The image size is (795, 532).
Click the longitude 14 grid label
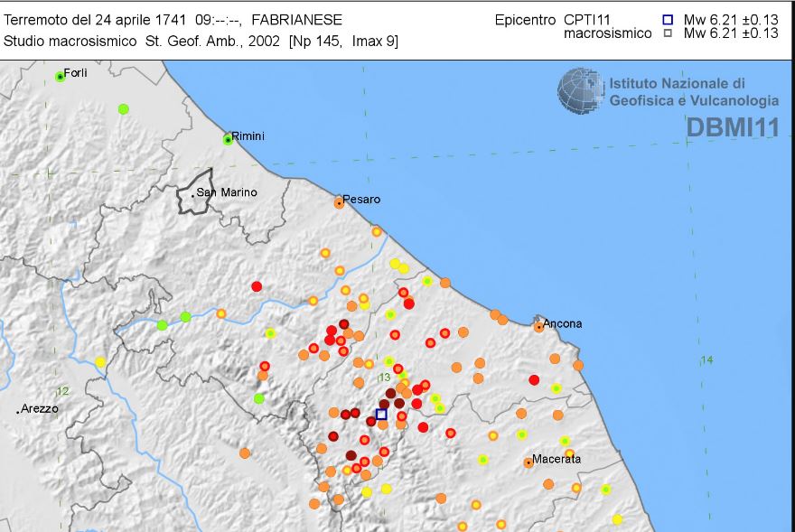(706, 360)
